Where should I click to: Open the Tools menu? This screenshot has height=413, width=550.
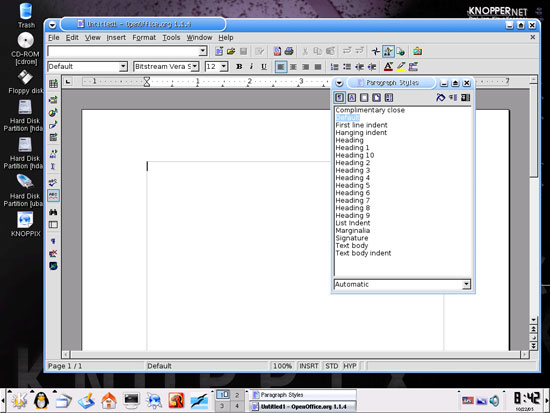coord(171,38)
